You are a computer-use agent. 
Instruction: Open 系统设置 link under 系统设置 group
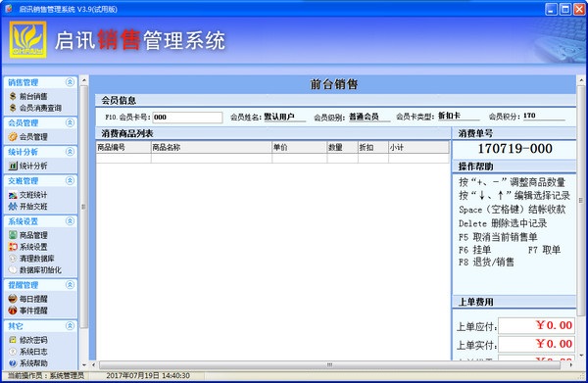33,247
